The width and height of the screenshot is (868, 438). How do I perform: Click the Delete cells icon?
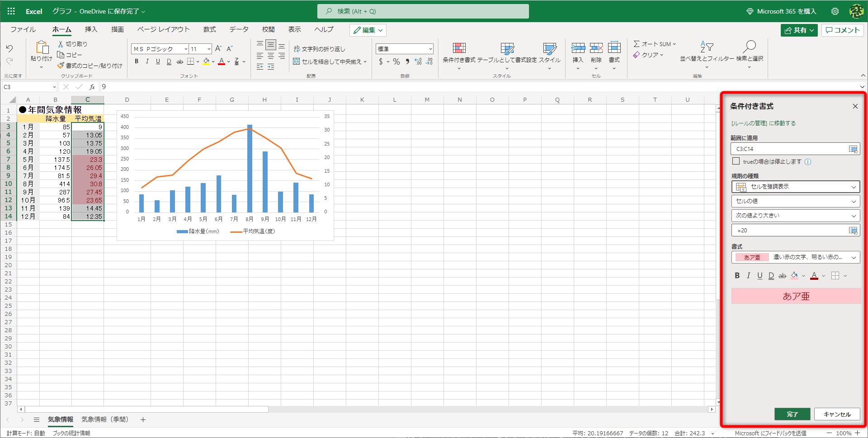[596, 48]
